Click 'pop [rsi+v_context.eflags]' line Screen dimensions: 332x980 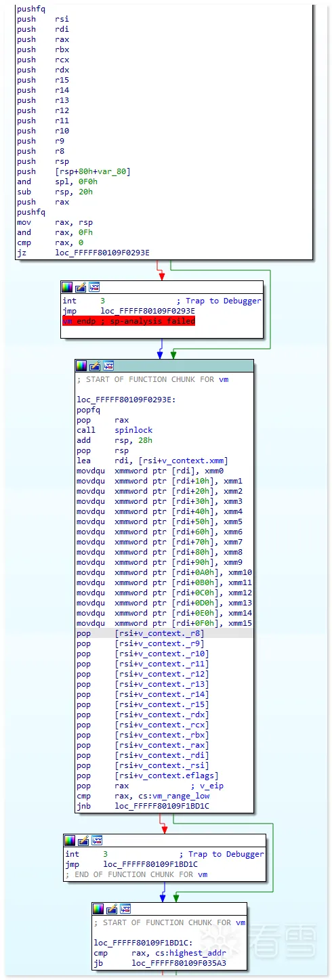[x=148, y=775]
